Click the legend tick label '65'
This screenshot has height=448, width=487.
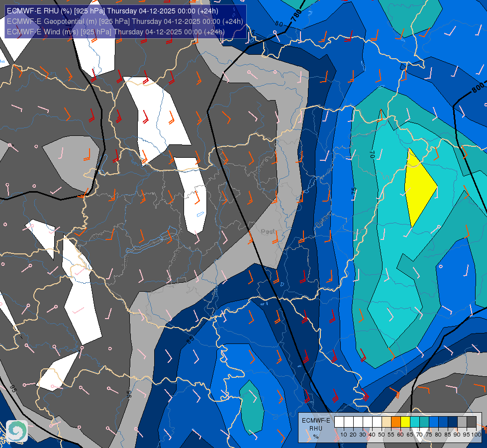410,435
